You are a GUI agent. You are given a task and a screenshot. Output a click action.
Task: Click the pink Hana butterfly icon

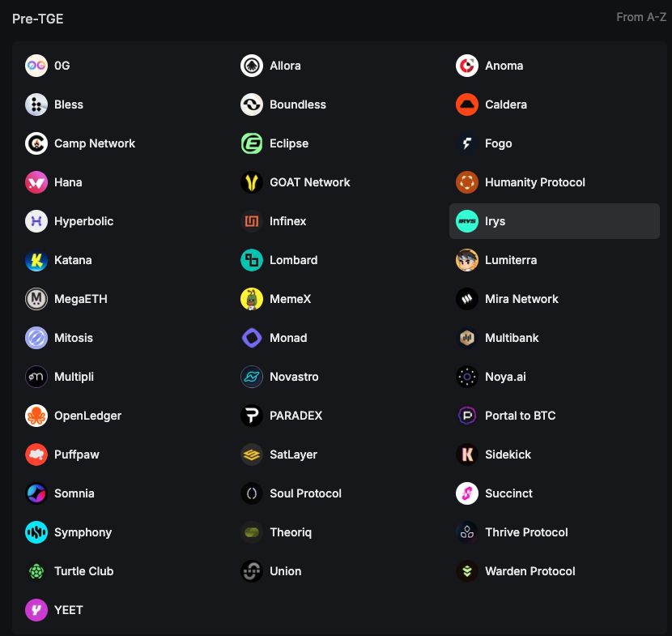coord(36,182)
